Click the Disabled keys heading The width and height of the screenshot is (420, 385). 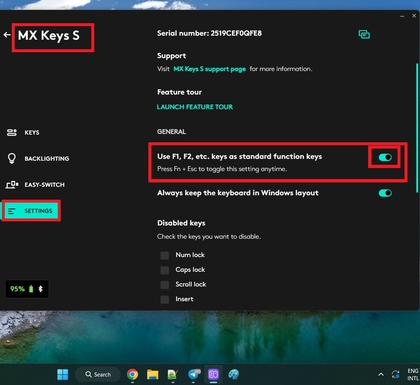click(181, 223)
